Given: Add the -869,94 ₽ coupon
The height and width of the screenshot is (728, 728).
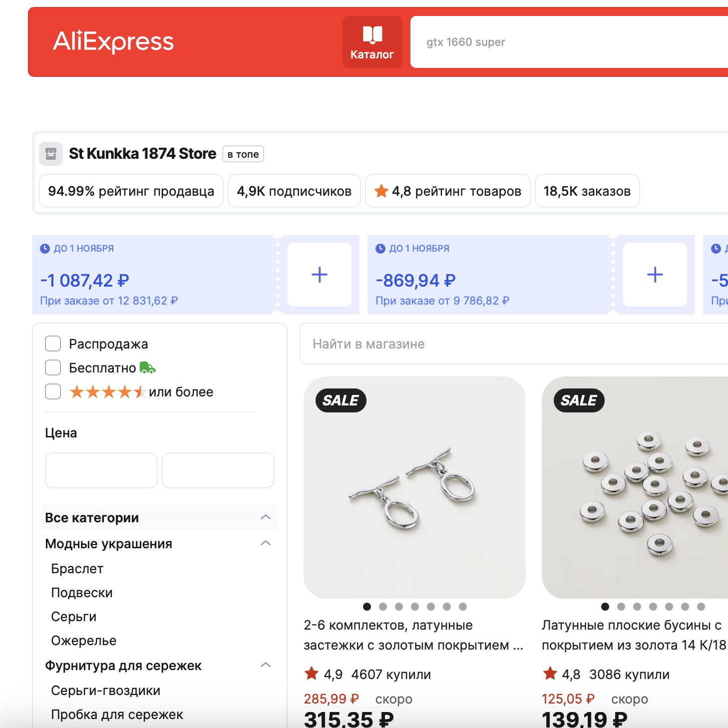Looking at the screenshot, I should tap(655, 275).
